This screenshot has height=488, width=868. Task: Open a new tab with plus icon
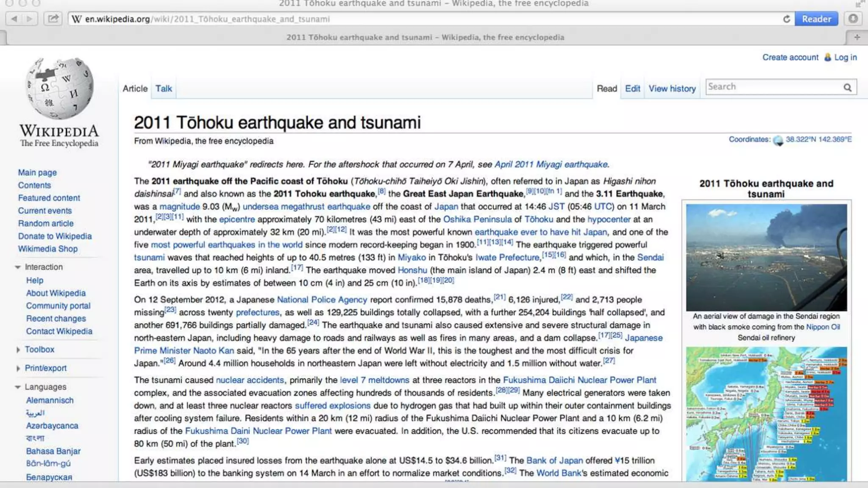(857, 37)
